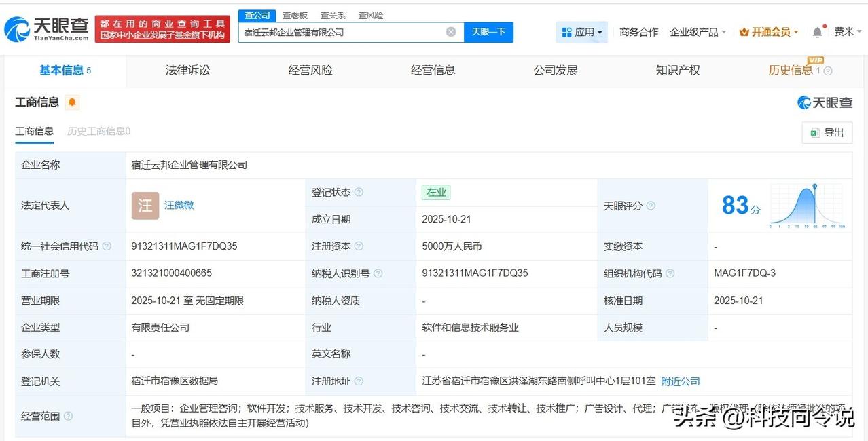The height and width of the screenshot is (441, 868).
Task: Click the help icon next to 组织机构代码
Action: tap(670, 273)
